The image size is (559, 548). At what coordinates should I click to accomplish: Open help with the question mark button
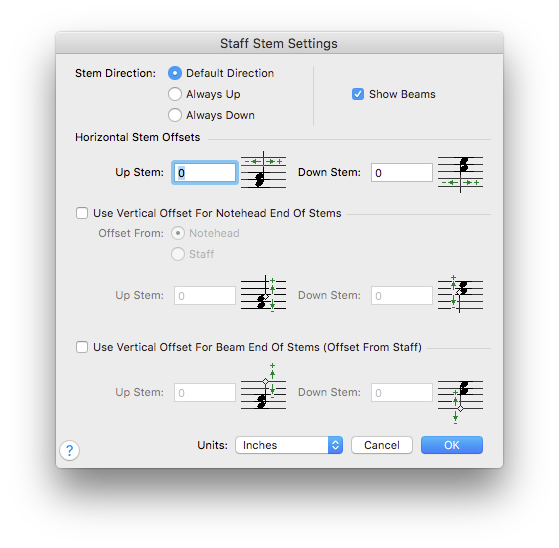coord(70,450)
